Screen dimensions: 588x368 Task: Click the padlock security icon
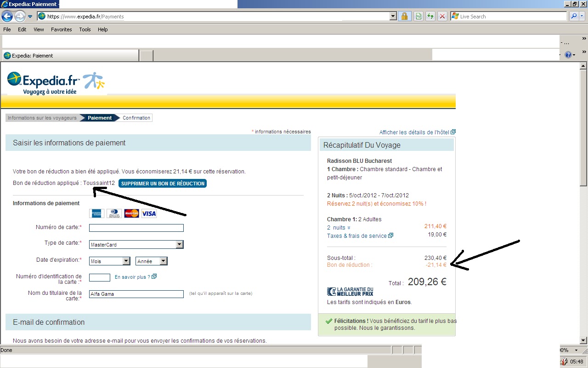[x=404, y=16]
